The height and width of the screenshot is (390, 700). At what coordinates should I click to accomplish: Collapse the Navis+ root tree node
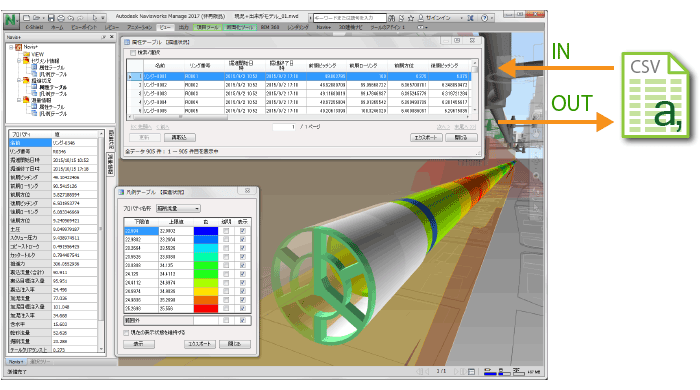pyautogui.click(x=11, y=47)
